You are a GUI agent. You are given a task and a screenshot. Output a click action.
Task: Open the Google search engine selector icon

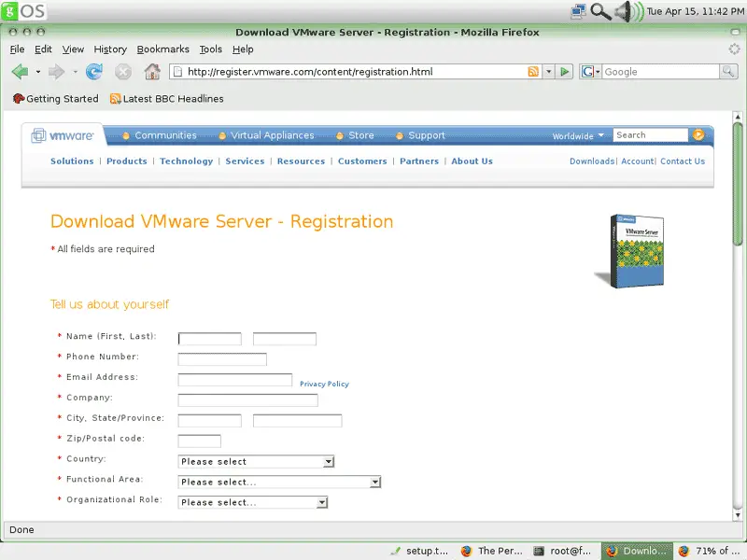pos(591,72)
